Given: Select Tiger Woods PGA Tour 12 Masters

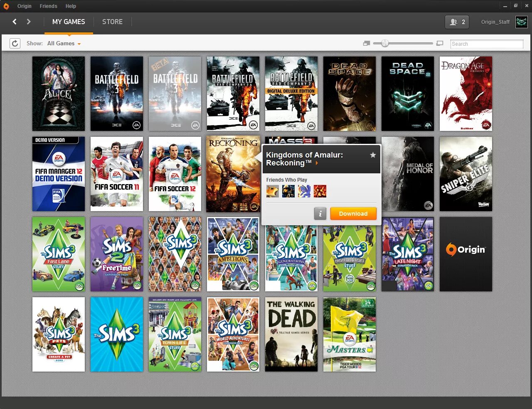Looking at the screenshot, I should click(350, 335).
